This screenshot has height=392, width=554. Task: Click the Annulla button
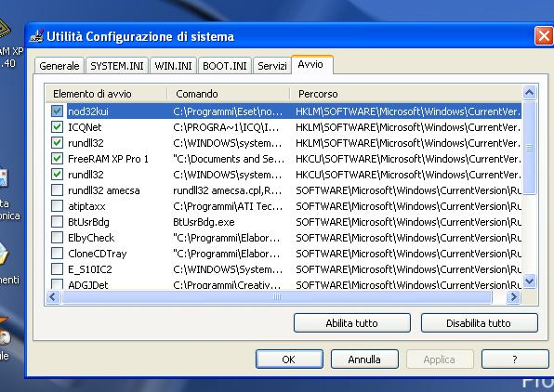click(364, 359)
